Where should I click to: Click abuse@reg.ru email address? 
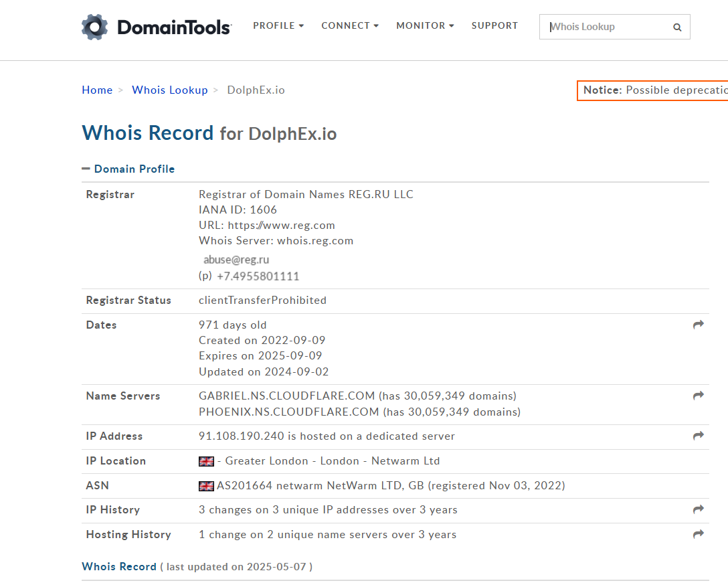236,260
